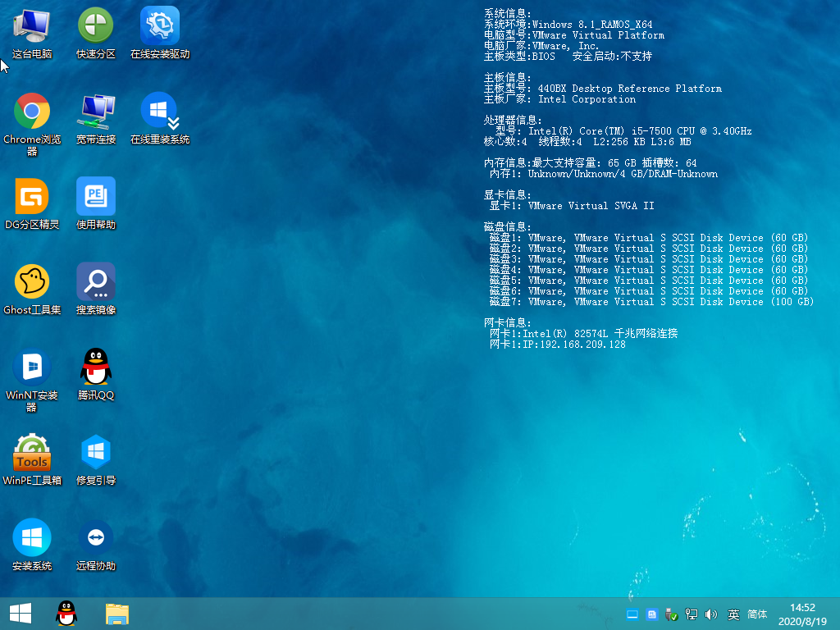Open 使用帮助 PE guide

click(96, 204)
